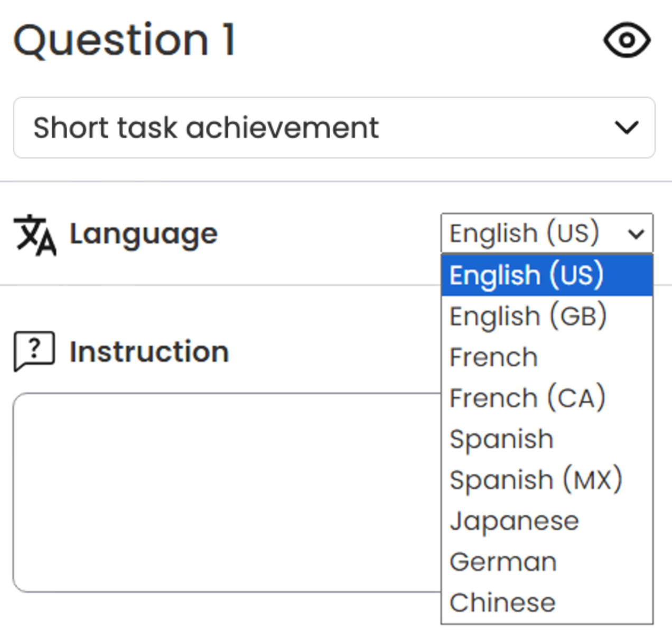Click the Instruction label text
The image size is (672, 634).
tap(149, 351)
